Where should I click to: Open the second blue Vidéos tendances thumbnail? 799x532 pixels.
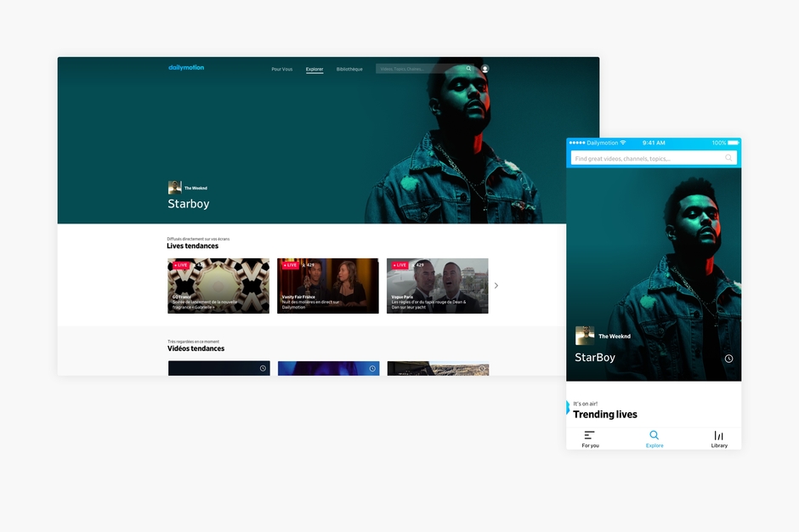[x=329, y=369]
